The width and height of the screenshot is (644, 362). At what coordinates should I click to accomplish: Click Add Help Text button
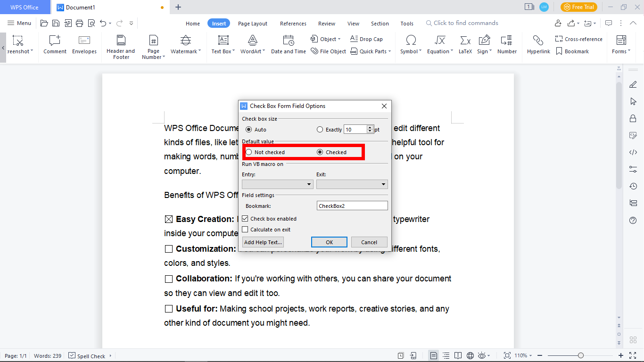[263, 242]
